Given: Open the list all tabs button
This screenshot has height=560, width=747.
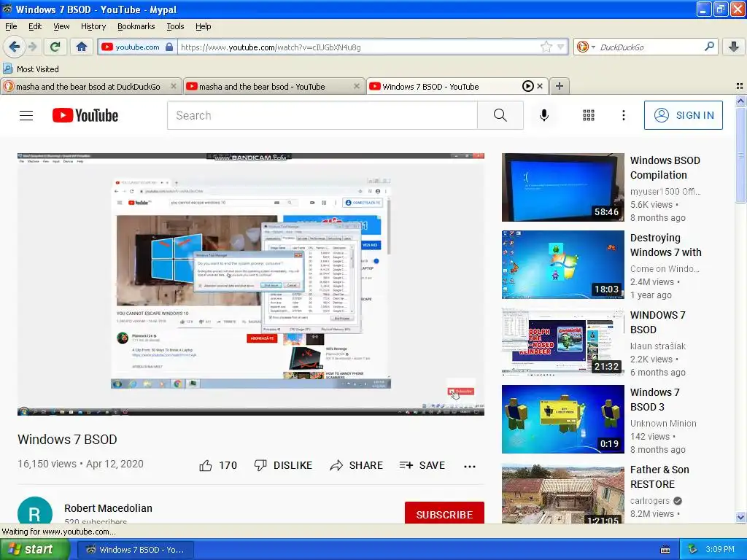Looking at the screenshot, I should tap(740, 86).
